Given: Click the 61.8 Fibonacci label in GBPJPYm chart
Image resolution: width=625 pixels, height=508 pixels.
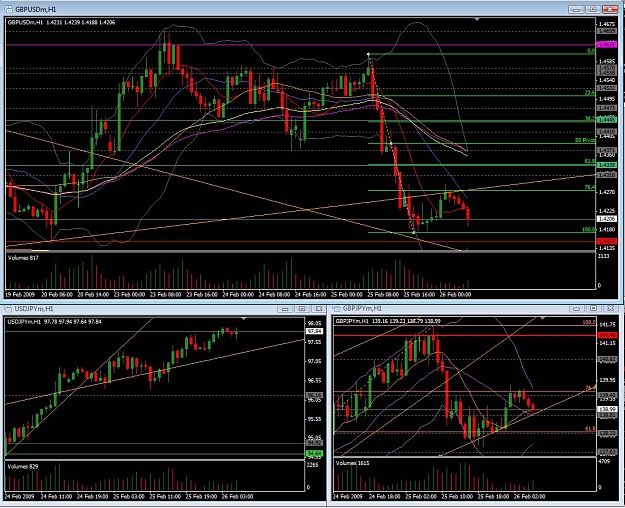Looking at the screenshot, I should [590, 429].
